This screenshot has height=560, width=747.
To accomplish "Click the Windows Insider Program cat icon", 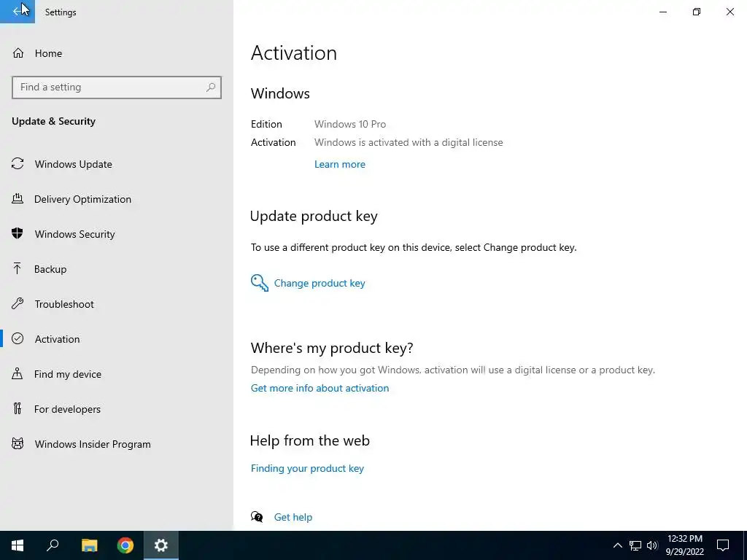I will coord(18,444).
